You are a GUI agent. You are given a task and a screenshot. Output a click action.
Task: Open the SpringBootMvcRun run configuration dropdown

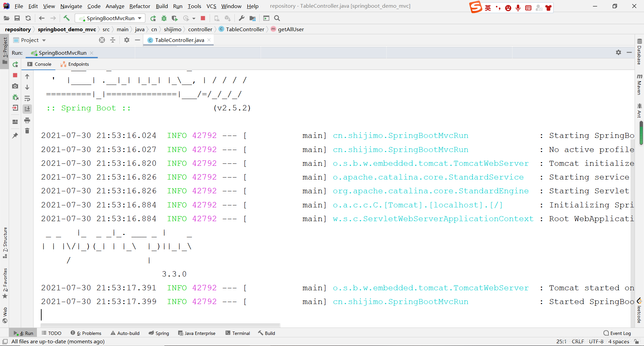click(x=110, y=18)
